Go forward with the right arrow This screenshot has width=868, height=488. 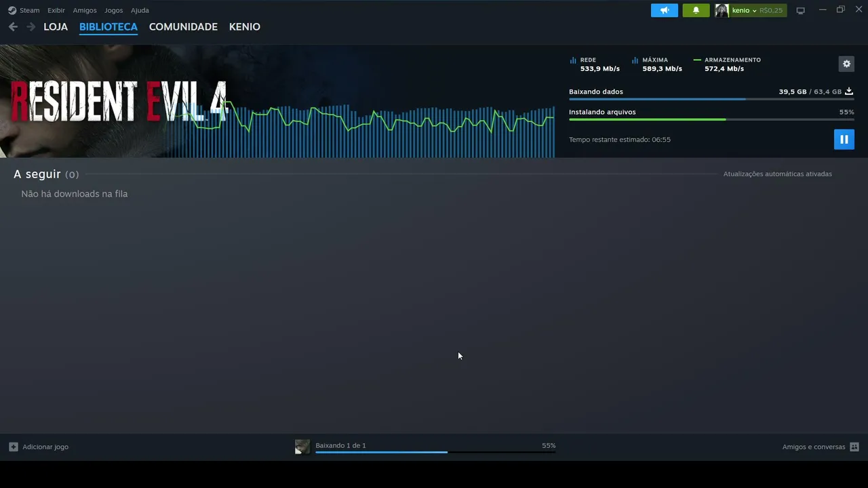[x=31, y=26]
